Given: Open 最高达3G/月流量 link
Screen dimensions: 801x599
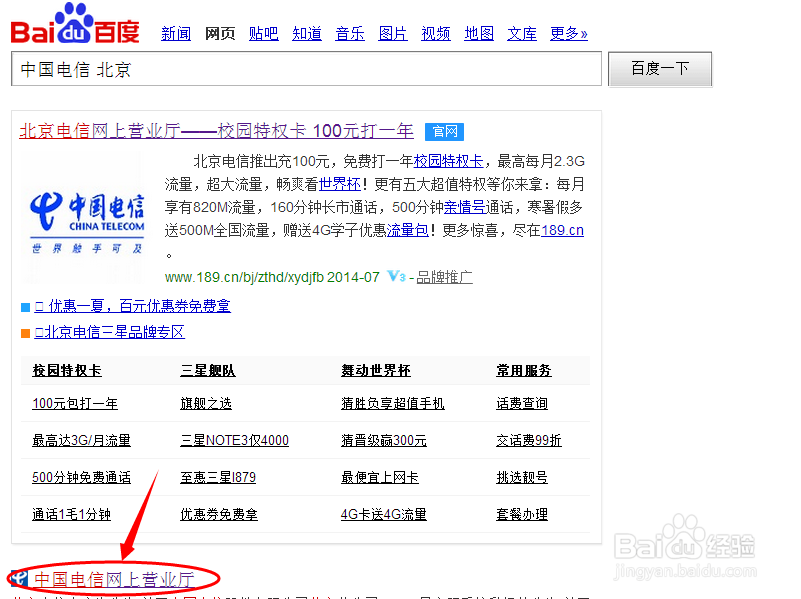Looking at the screenshot, I should click(82, 440).
